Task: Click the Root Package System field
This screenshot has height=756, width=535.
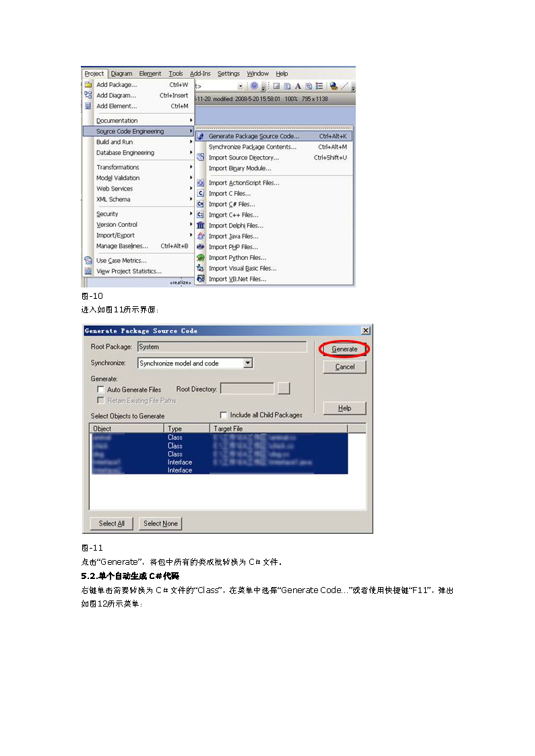Action: pyautogui.click(x=222, y=347)
